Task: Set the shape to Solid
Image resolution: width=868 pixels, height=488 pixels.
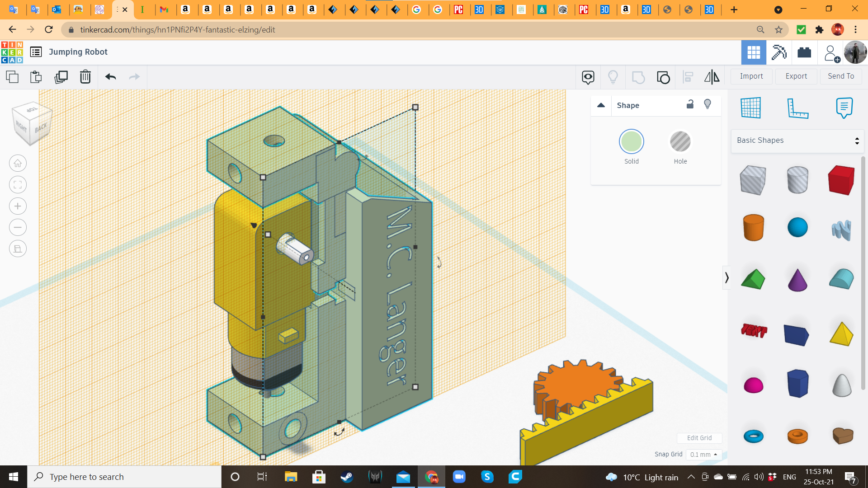Action: (631, 142)
